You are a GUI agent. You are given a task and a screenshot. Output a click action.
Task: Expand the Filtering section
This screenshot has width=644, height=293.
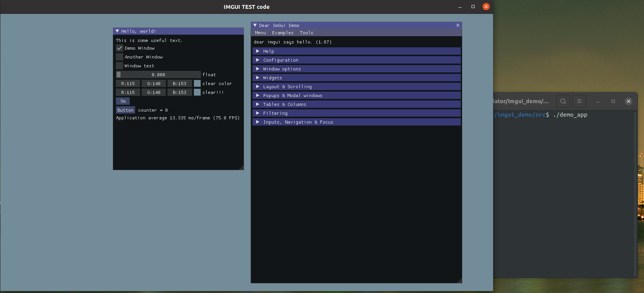click(x=357, y=113)
